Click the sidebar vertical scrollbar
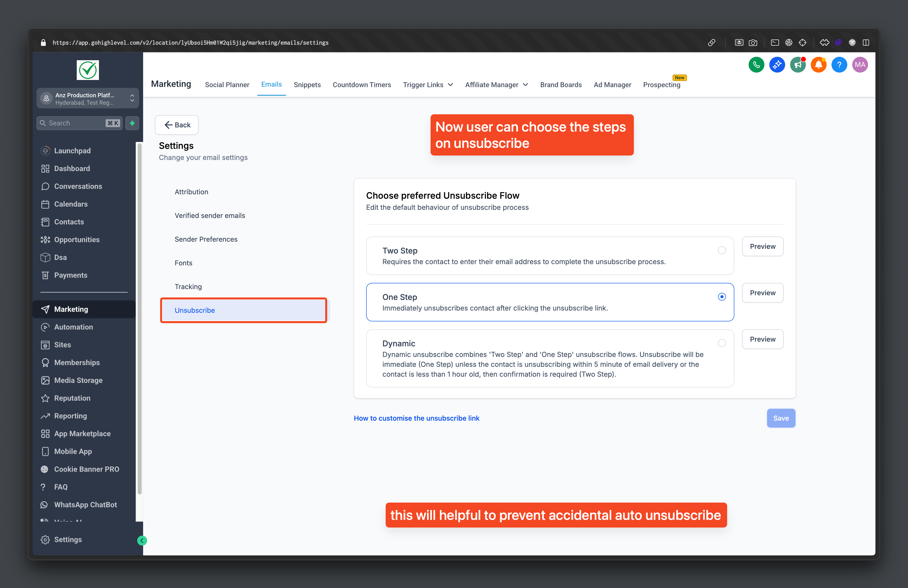This screenshot has height=588, width=908. 139,319
